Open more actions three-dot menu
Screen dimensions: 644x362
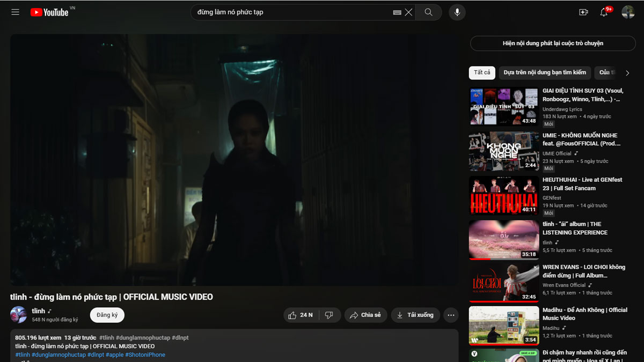[x=451, y=315]
